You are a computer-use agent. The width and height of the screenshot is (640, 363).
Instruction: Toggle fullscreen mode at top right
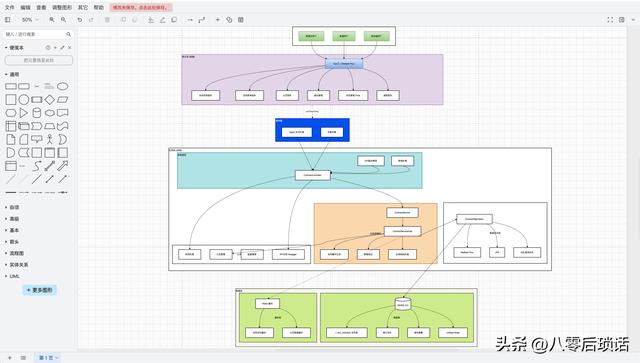610,20
